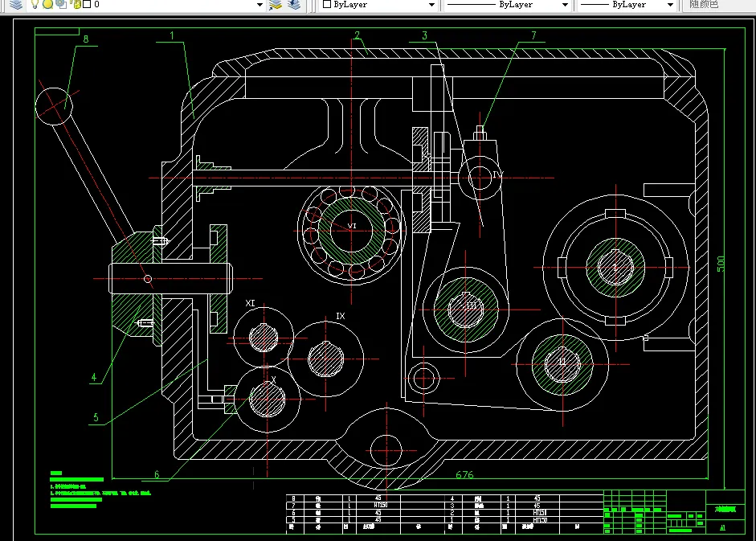Expand the ByLayer color control dropdown
Viewport: 756px width, 541px height.
tap(431, 5)
